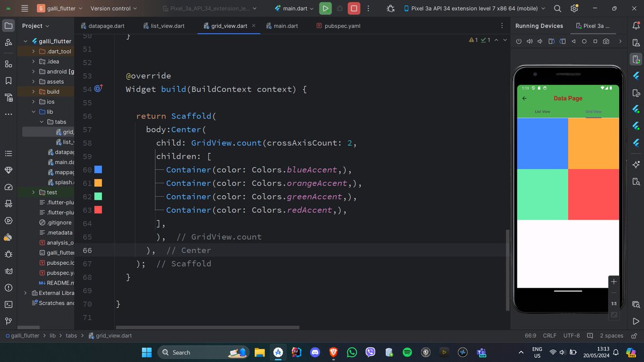644x362 pixels.
Task: Click the 2 spaces indent setting in status bar
Action: click(611, 336)
